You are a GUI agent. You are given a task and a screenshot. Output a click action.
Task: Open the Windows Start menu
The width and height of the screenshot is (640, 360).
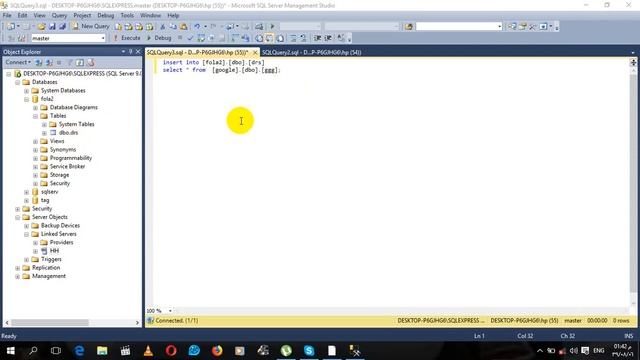tap(11, 351)
